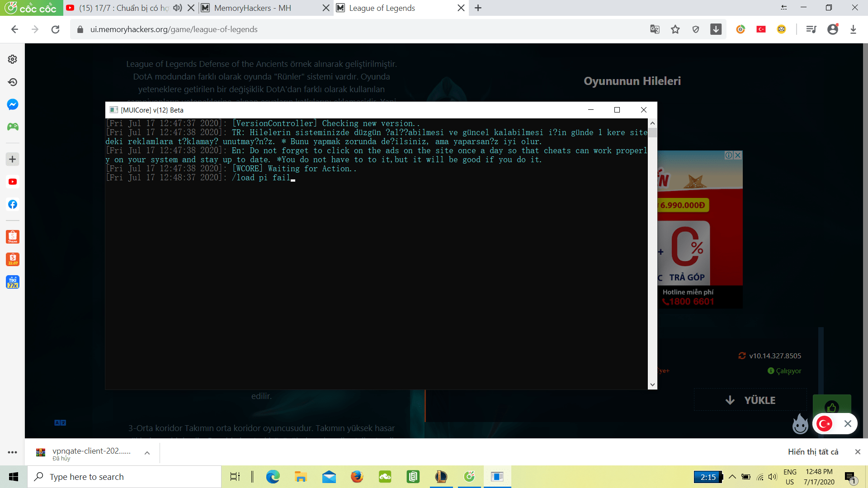This screenshot has width=868, height=488.
Task: Open sidebar more options dots
Action: point(13,452)
